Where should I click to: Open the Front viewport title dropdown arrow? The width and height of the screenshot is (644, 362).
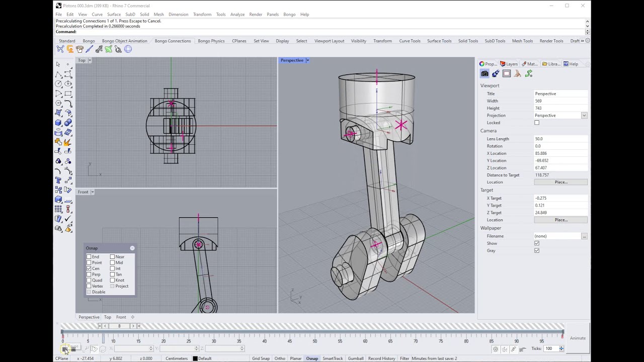[93, 192]
